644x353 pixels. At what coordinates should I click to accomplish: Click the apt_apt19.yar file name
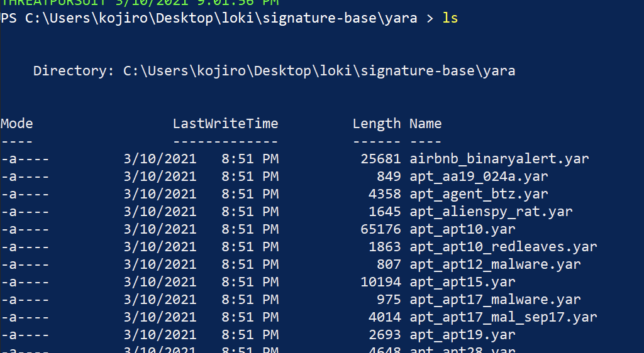(x=462, y=335)
